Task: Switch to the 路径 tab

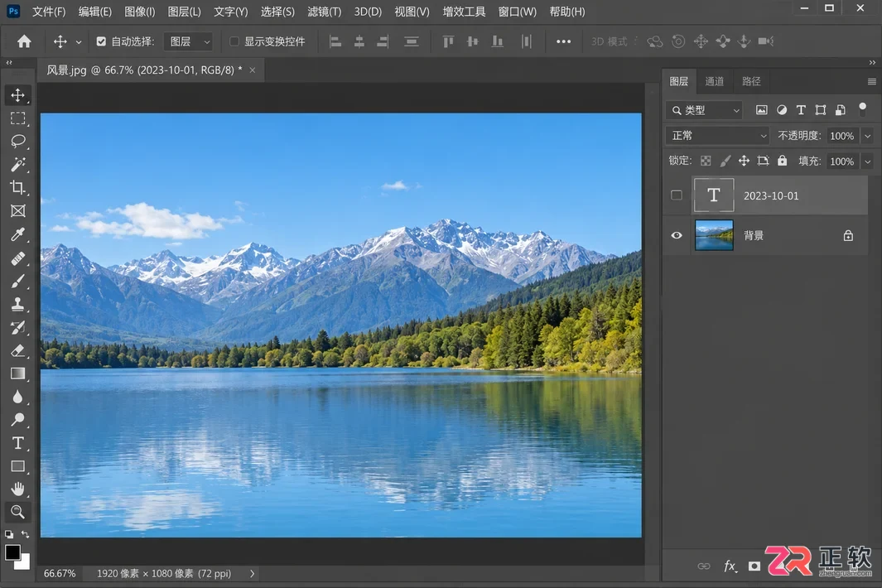Action: pos(751,82)
